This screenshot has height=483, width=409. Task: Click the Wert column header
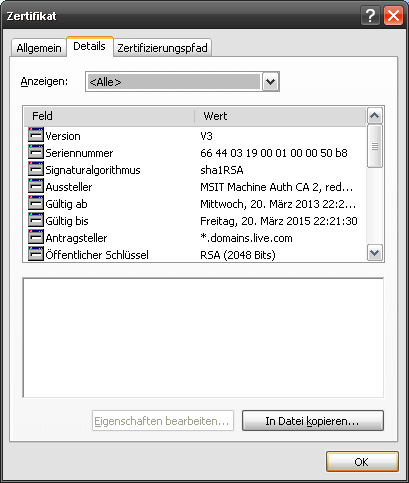click(x=280, y=116)
